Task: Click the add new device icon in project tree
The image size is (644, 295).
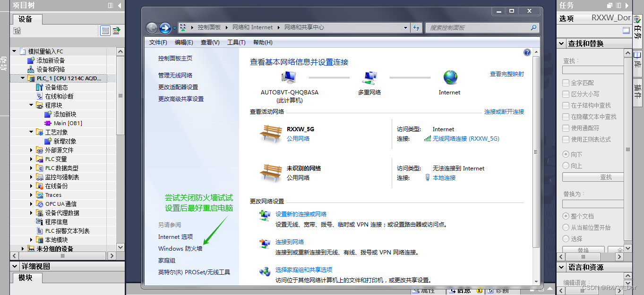Action: click(31, 60)
